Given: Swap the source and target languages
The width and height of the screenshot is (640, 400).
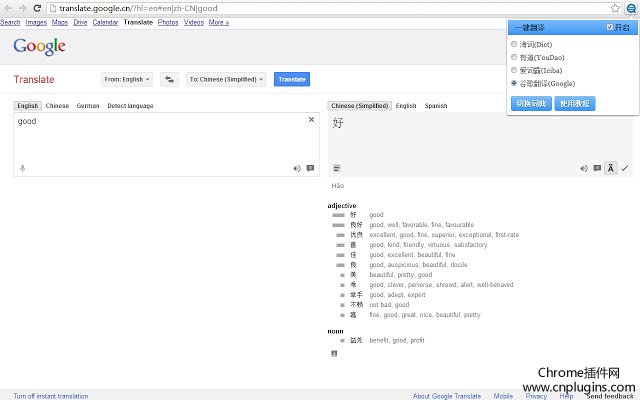Looking at the screenshot, I should click(x=169, y=79).
